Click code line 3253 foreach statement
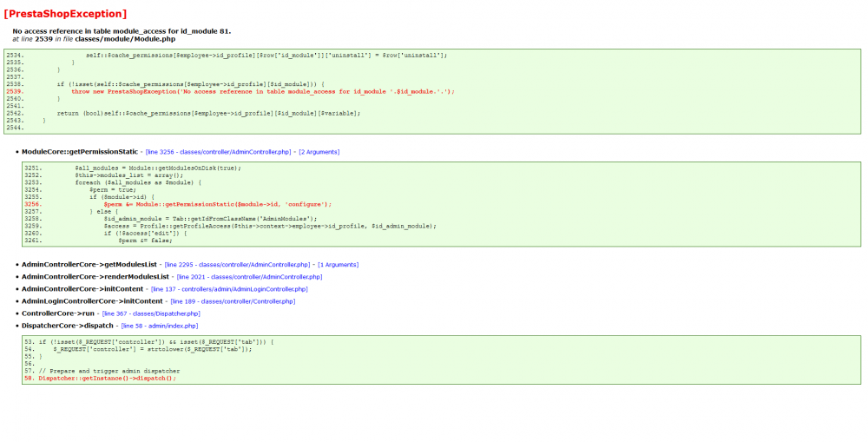This screenshot has width=868, height=442. 138,182
